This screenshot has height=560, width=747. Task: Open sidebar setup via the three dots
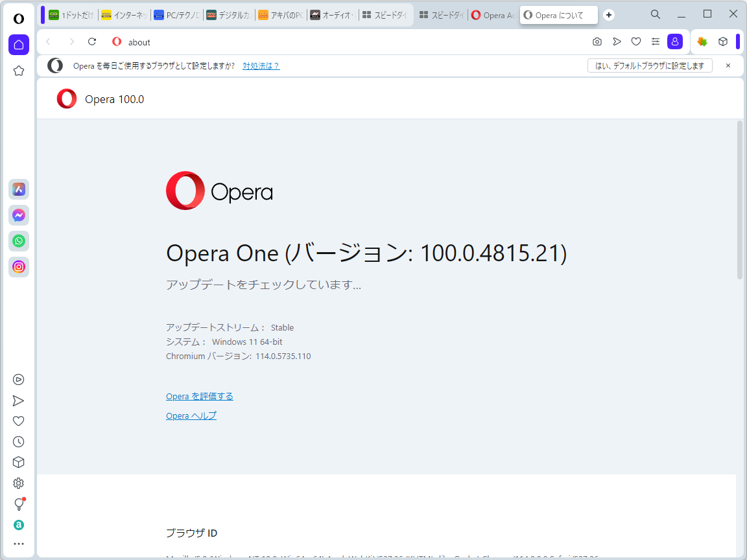18,544
